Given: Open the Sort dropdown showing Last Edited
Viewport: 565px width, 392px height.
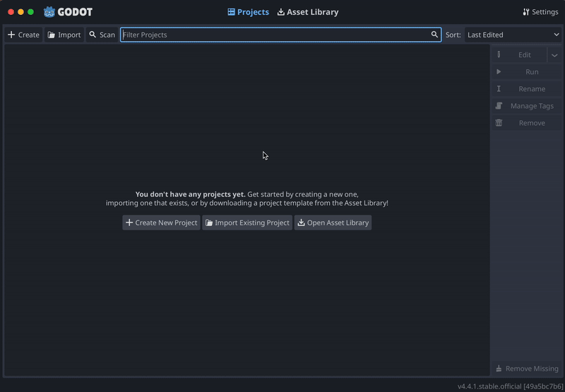Looking at the screenshot, I should pos(513,35).
